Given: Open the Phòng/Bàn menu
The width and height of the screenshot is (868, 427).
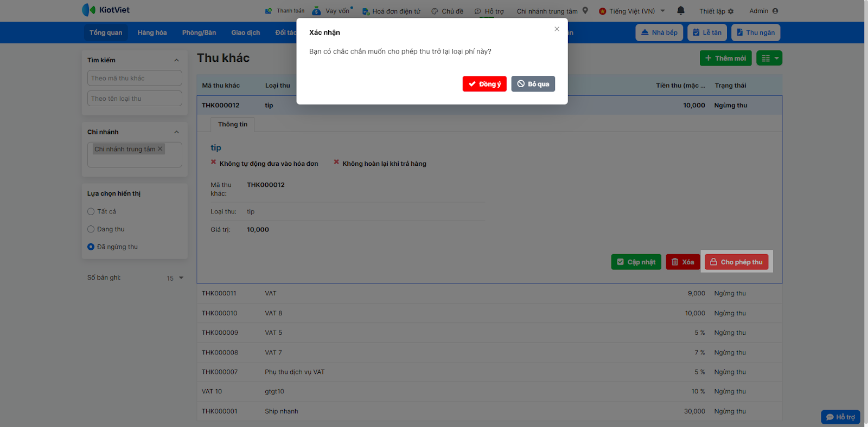Looking at the screenshot, I should (199, 33).
